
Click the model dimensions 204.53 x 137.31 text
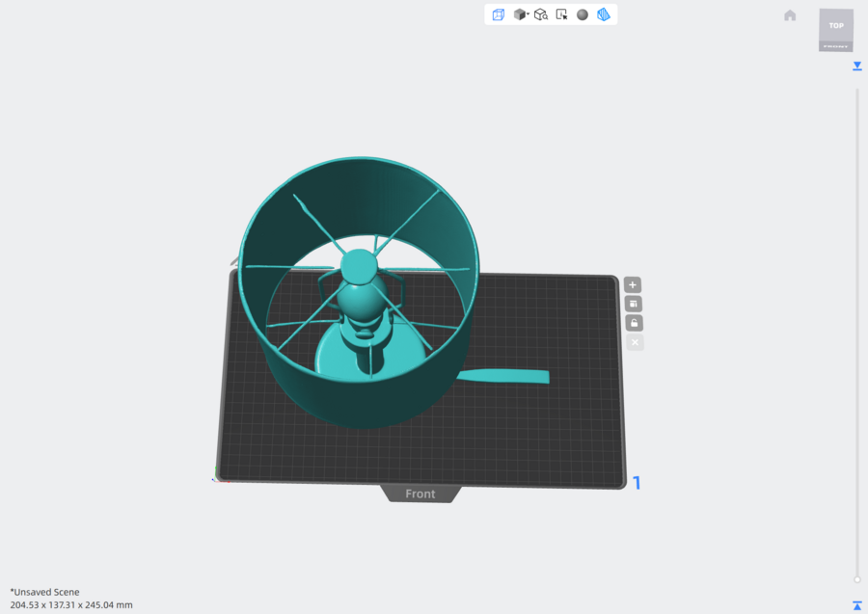pyautogui.click(x=71, y=605)
